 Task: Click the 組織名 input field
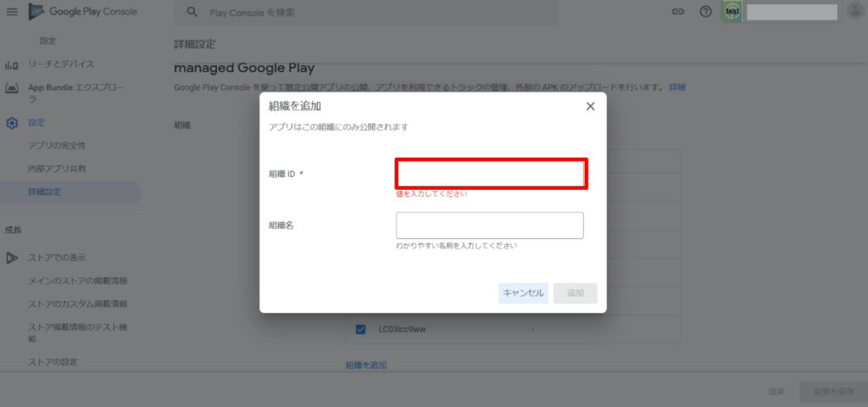(490, 226)
